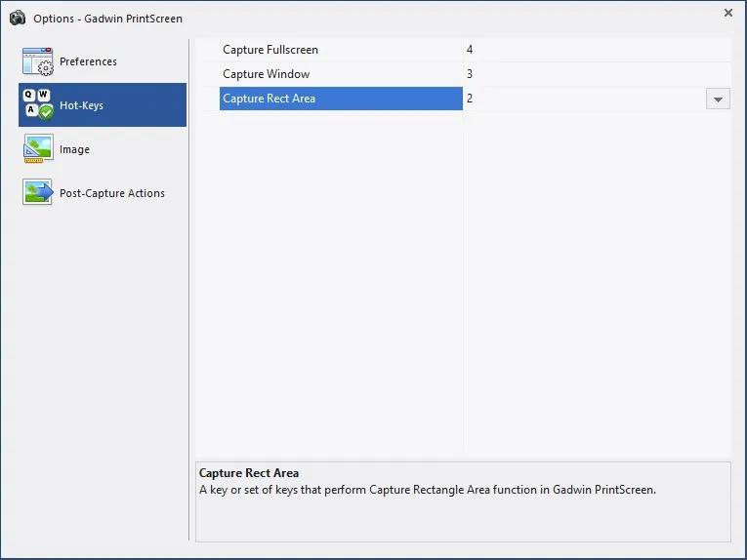Click the Capture Rect Area hotkey value 2
747x560 pixels.
[x=470, y=99]
